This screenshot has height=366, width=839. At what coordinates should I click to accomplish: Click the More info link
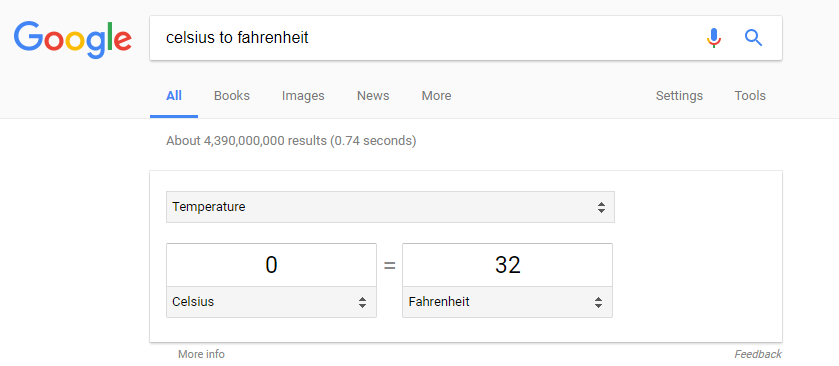tap(201, 354)
